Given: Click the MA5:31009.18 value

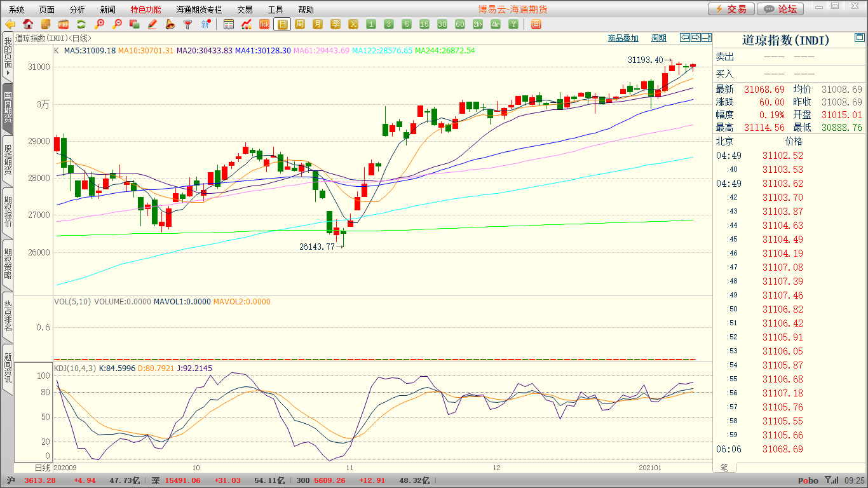Looking at the screenshot, I should pyautogui.click(x=90, y=50).
